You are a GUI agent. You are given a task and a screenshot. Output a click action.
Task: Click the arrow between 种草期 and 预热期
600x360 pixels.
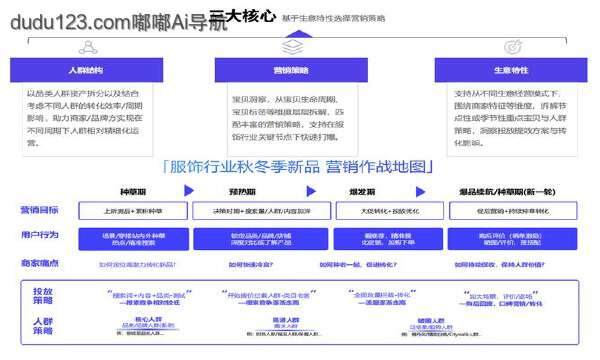pyautogui.click(x=189, y=191)
